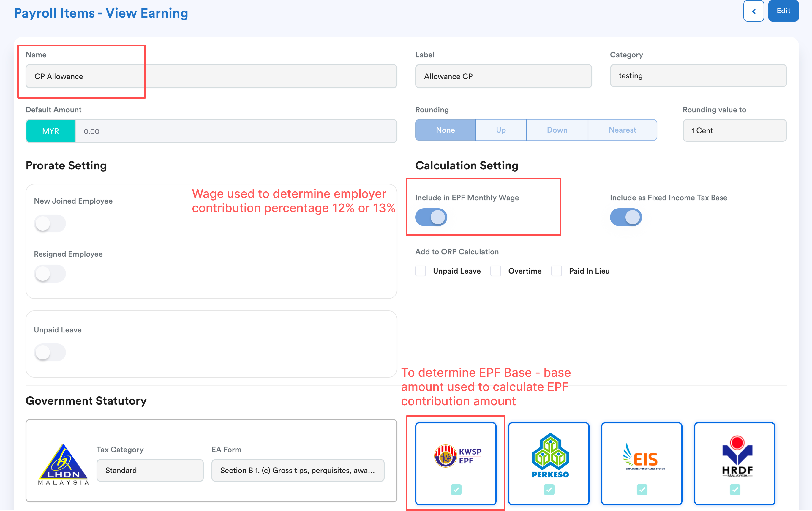
Task: Check the Overtime ORP checkbox
Action: [495, 271]
